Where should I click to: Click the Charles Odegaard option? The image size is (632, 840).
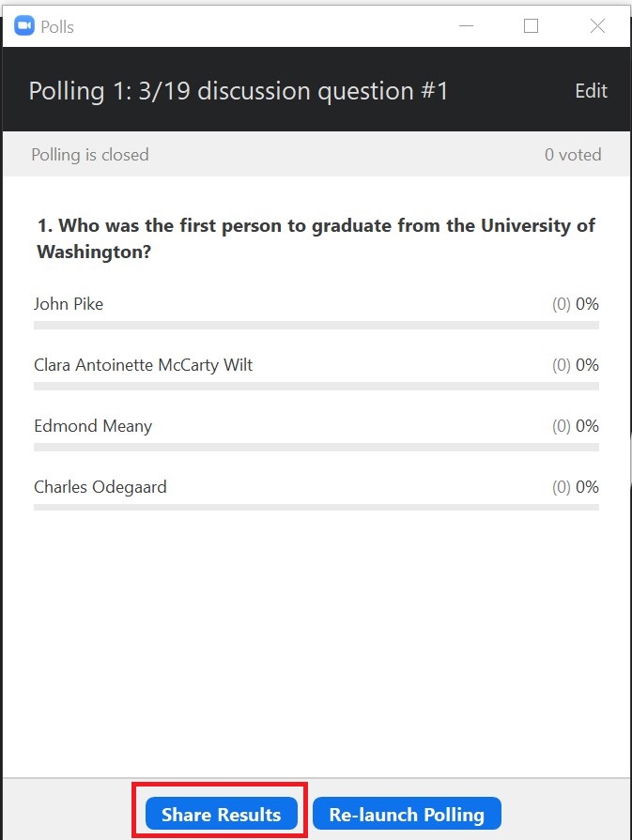click(x=100, y=487)
